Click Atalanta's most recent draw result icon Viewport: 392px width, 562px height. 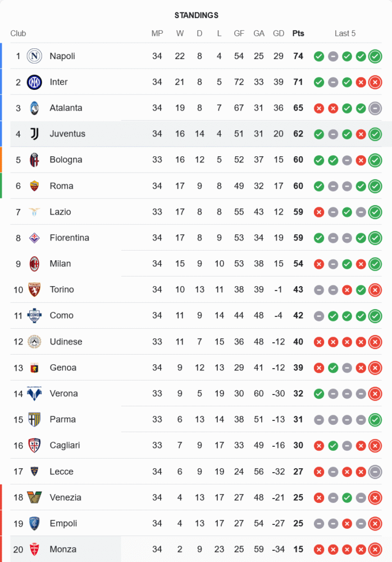point(375,108)
